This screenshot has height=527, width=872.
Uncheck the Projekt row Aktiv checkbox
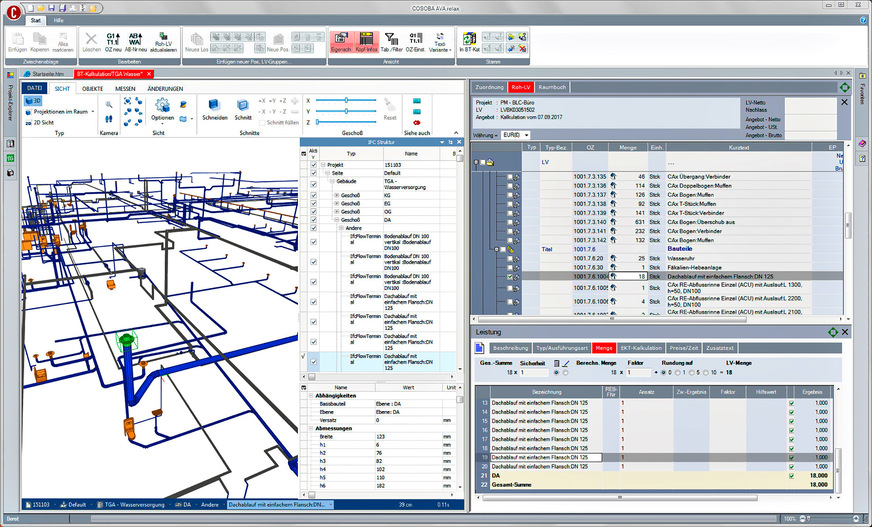click(x=313, y=165)
